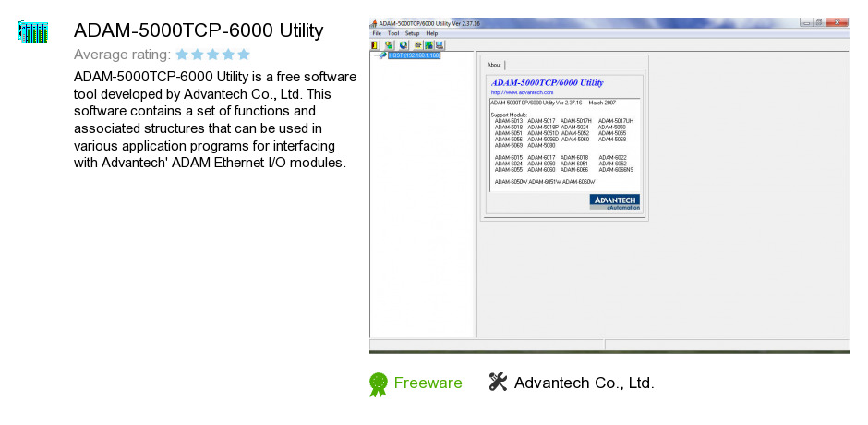Click ADAM-6015 in the module list
Image resolution: width=868 pixels, height=425 pixels.
[x=509, y=157]
